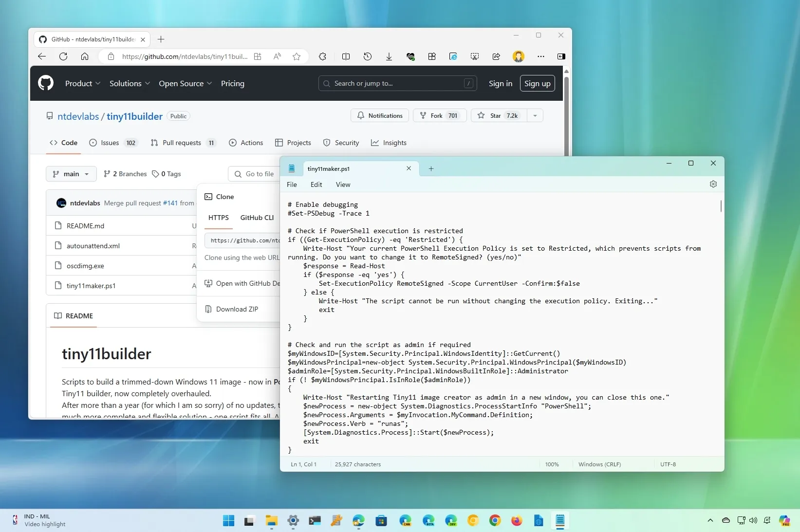Open the oscdimg.exe file
The width and height of the screenshot is (800, 532).
(85, 266)
